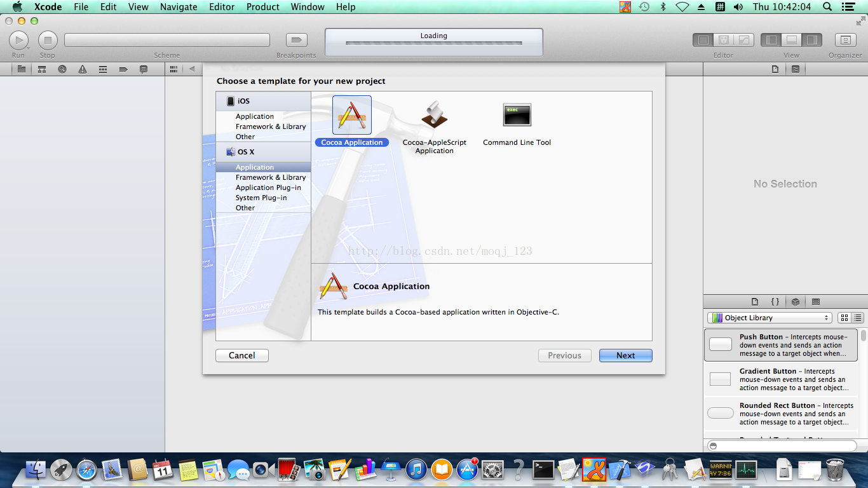The image size is (868, 488).
Task: Open the Object Library dropdown
Action: [770, 318]
